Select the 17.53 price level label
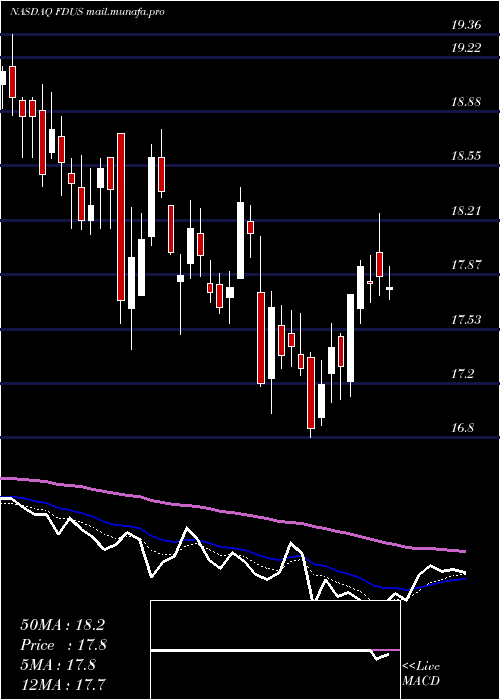This screenshot has height=700, width=500. point(466,320)
